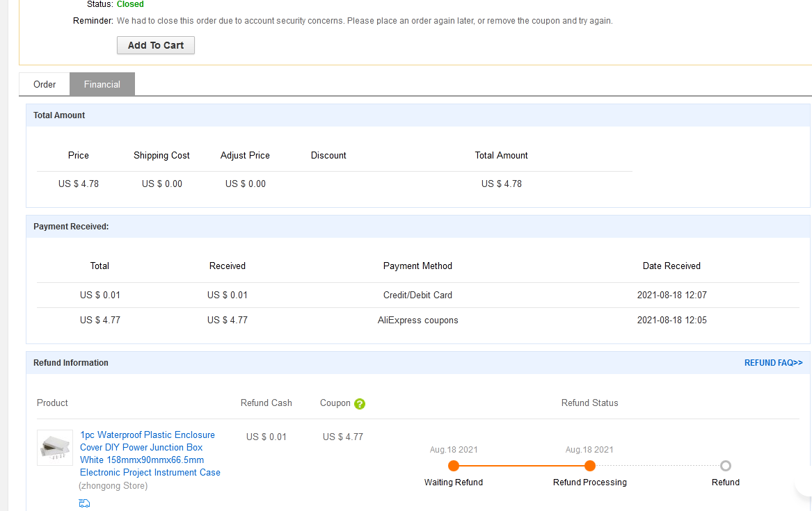Click the Closed status text
812x511 pixels.
[x=130, y=4]
